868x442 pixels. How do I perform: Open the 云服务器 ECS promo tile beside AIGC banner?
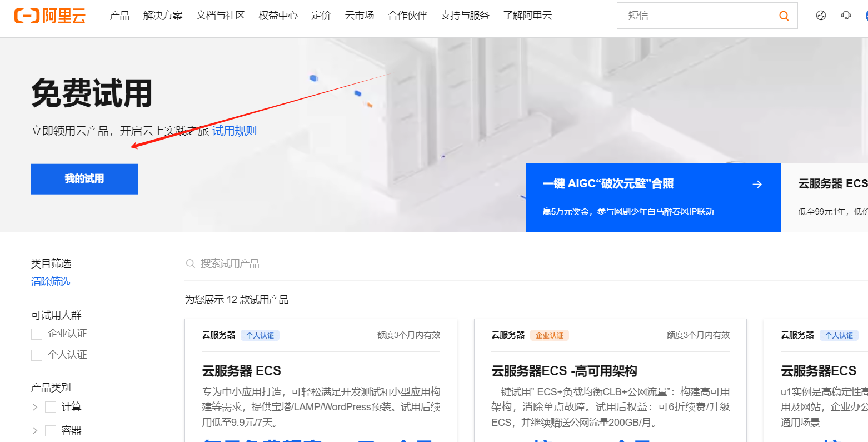(825, 197)
